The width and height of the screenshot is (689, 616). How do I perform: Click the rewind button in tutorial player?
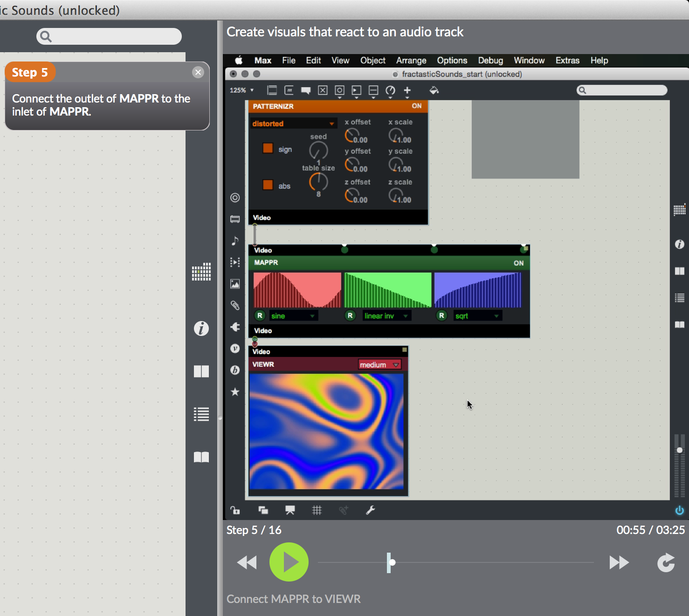(247, 562)
